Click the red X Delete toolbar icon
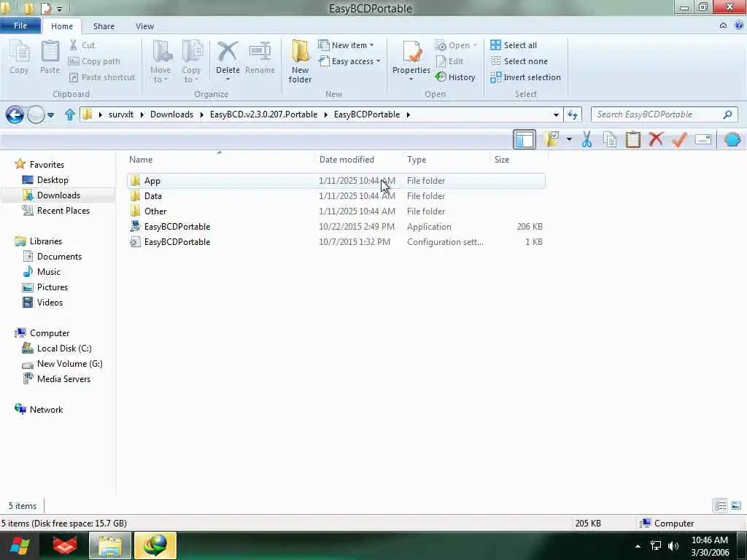747x560 pixels. [x=656, y=139]
